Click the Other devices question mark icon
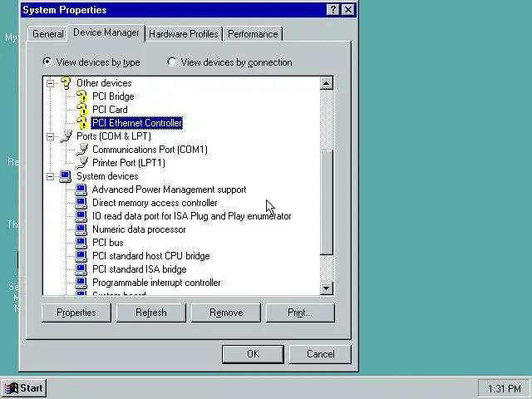This screenshot has height=399, width=532. coord(66,83)
